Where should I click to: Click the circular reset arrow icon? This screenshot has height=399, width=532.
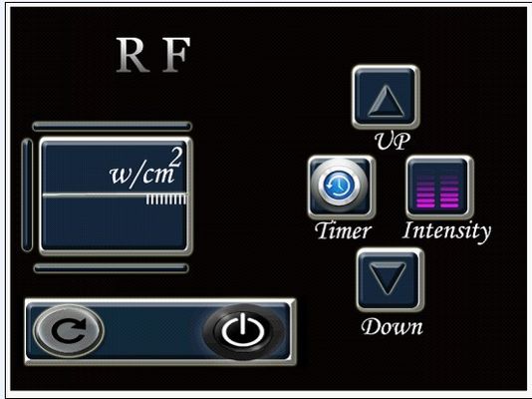(69, 330)
